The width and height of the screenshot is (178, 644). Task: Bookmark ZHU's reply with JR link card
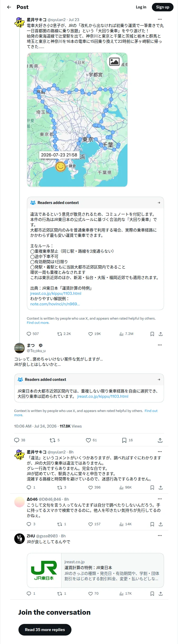pyautogui.click(x=152, y=594)
